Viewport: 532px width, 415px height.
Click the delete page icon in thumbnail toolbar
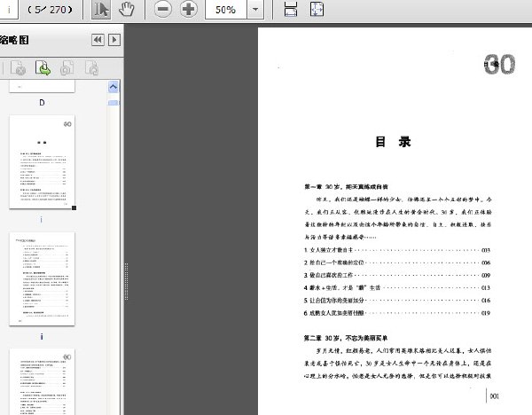(18, 67)
